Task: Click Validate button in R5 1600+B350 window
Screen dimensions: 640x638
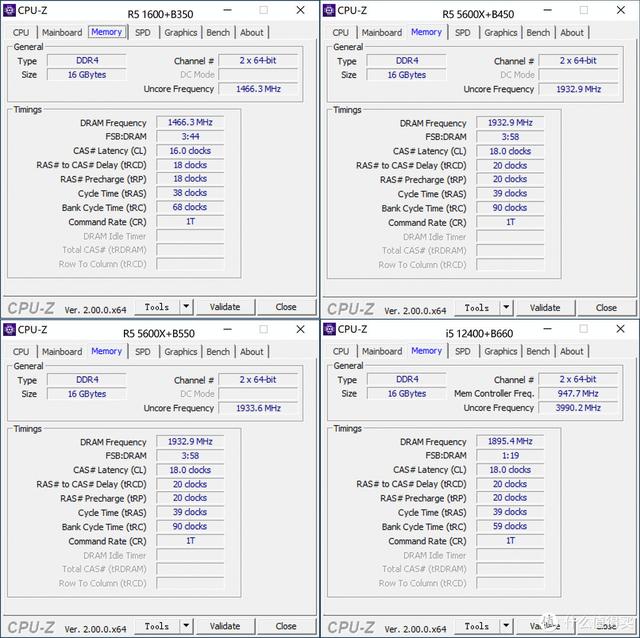Action: click(225, 307)
